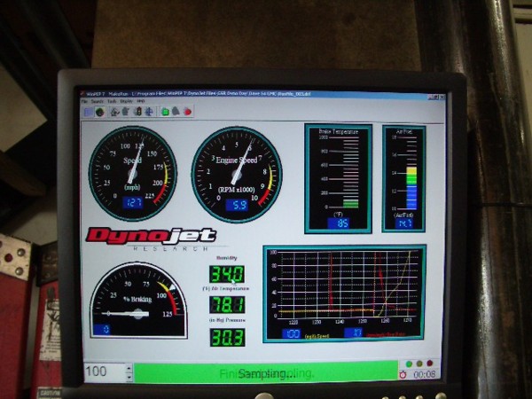Select the dark green gauge toolbar icon
This screenshot has height=399, width=532.
99,112
